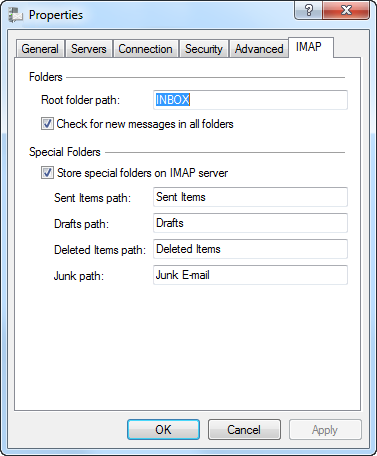Close the Properties dialog with X
This screenshot has width=377, height=456.
point(346,10)
